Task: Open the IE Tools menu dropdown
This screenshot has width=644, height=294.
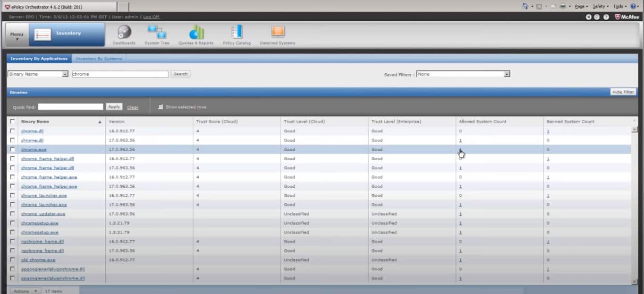Action: coord(619,7)
